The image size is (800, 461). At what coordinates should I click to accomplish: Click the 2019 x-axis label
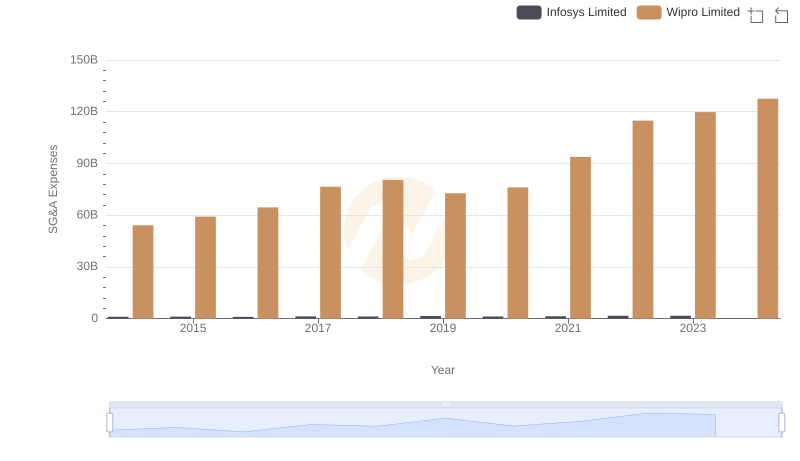(443, 328)
